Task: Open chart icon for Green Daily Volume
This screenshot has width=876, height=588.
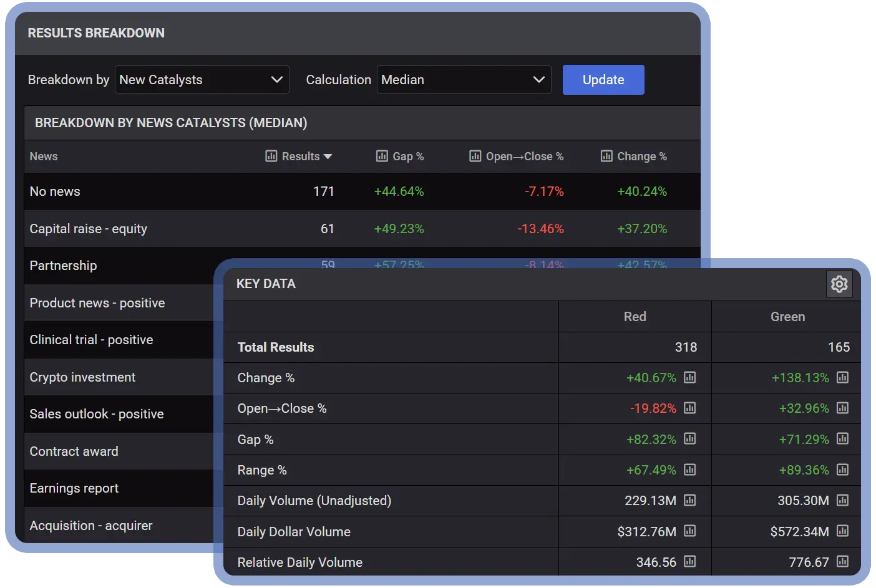Action: click(842, 500)
